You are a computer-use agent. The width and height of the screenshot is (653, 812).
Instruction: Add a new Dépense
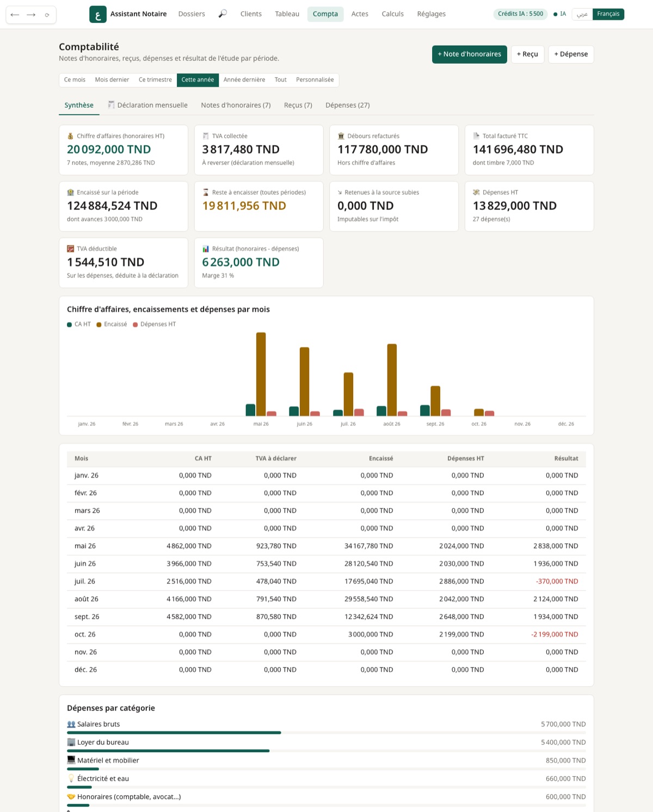pos(571,54)
